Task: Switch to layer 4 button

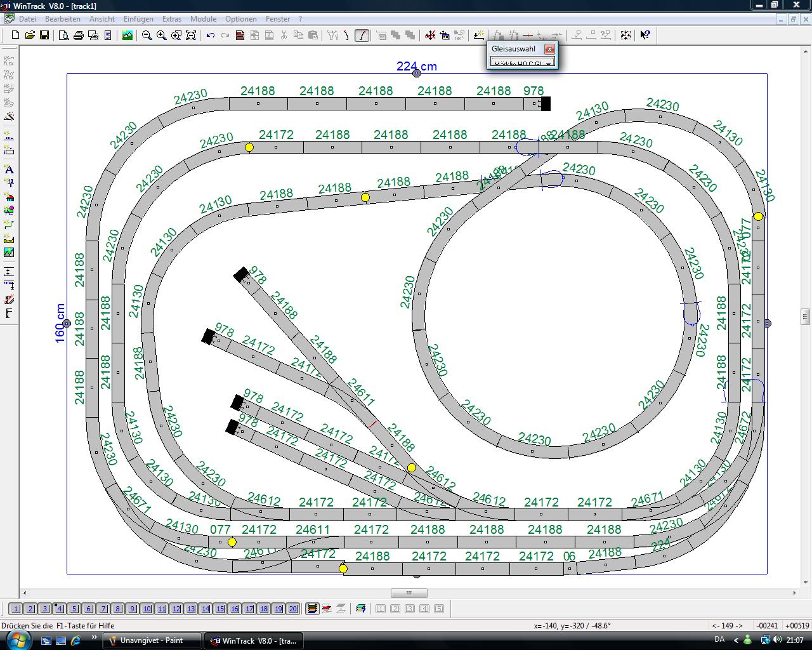Action: click(x=60, y=609)
